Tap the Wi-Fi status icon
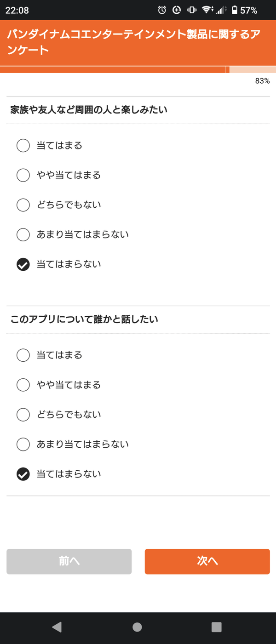The height and width of the screenshot is (644, 276). click(207, 10)
